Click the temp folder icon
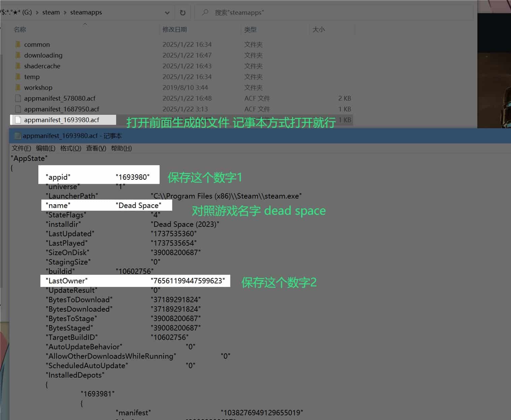511x420 pixels. 18,77
